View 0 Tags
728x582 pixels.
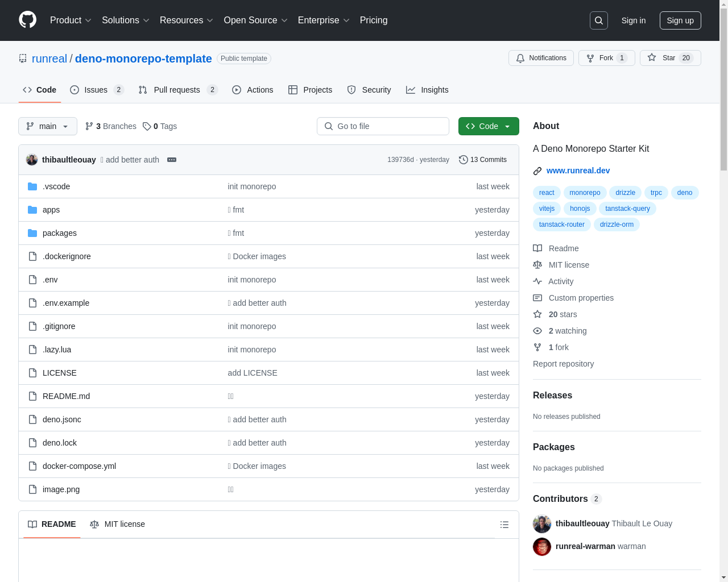click(160, 126)
